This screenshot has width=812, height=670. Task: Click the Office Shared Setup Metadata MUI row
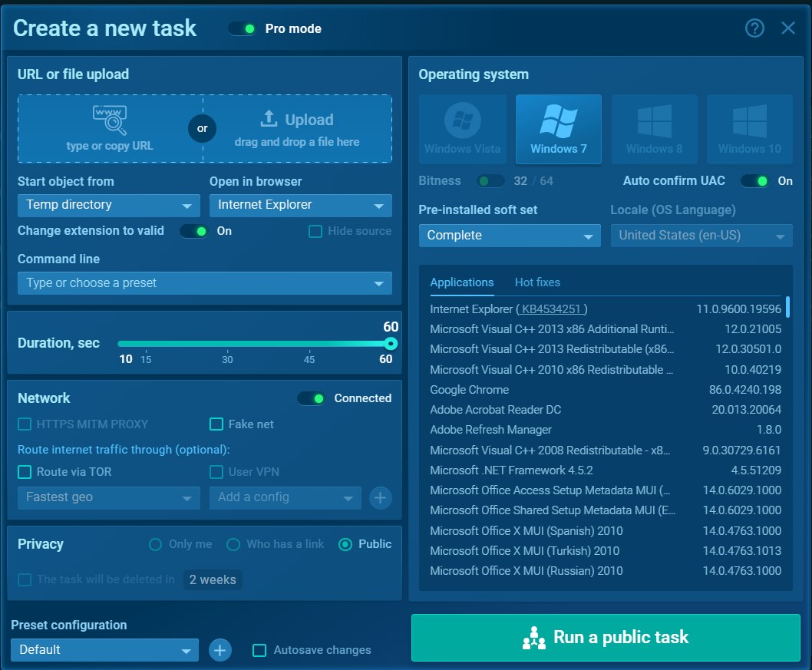coord(606,510)
